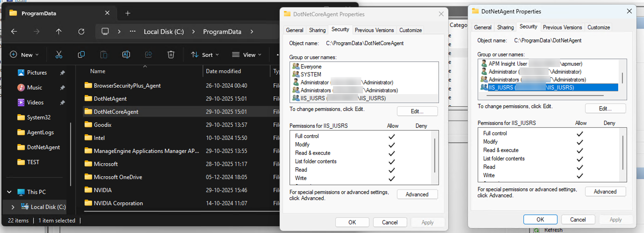The height and width of the screenshot is (233, 644).
Task: Navigate back with the back arrow
Action: 14,32
